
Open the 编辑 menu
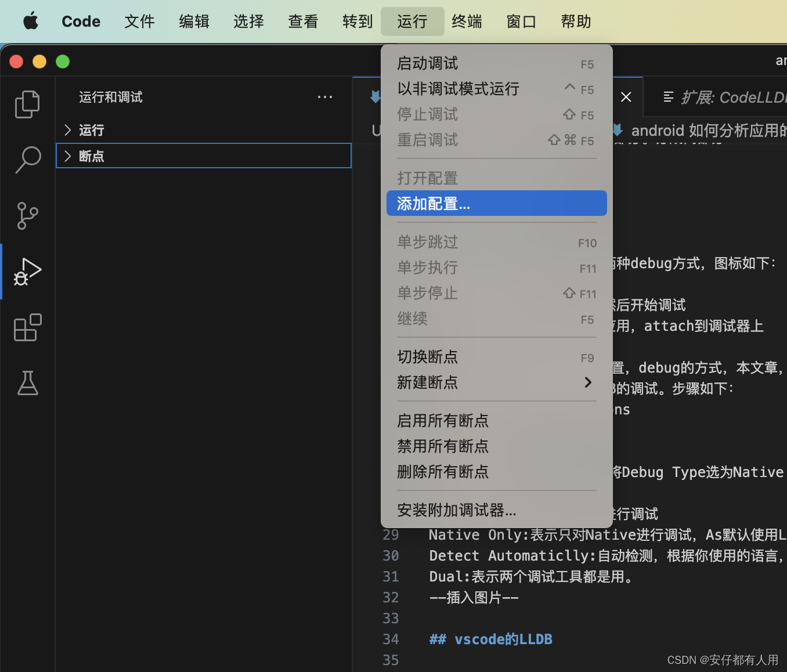194,21
